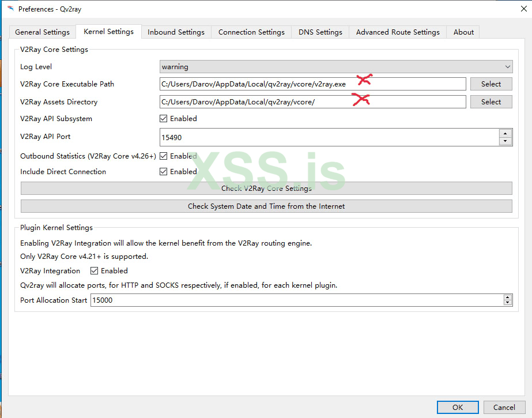
Task: Toggle the V2Ray API Subsystem checkbox
Action: pyautogui.click(x=164, y=118)
